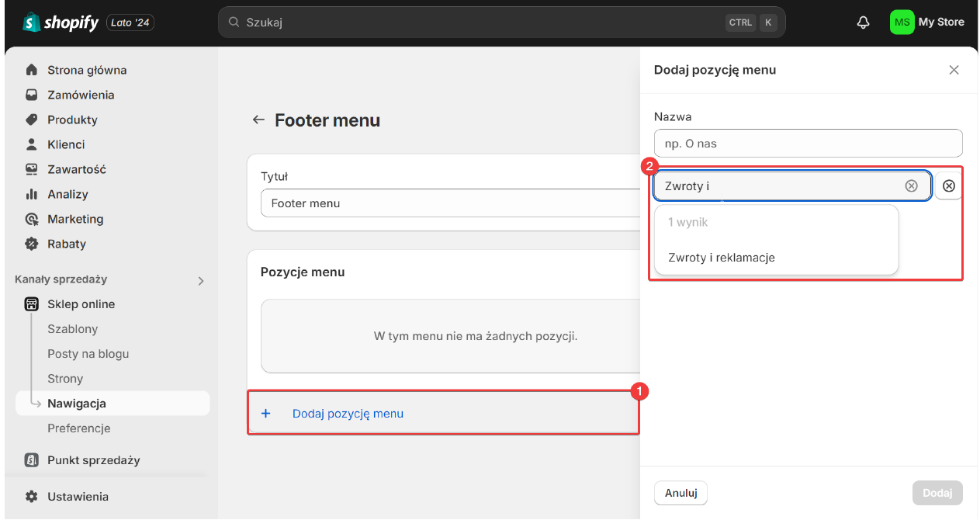Close the Dodaj pozycję menu panel
The width and height of the screenshot is (980, 527).
point(954,70)
